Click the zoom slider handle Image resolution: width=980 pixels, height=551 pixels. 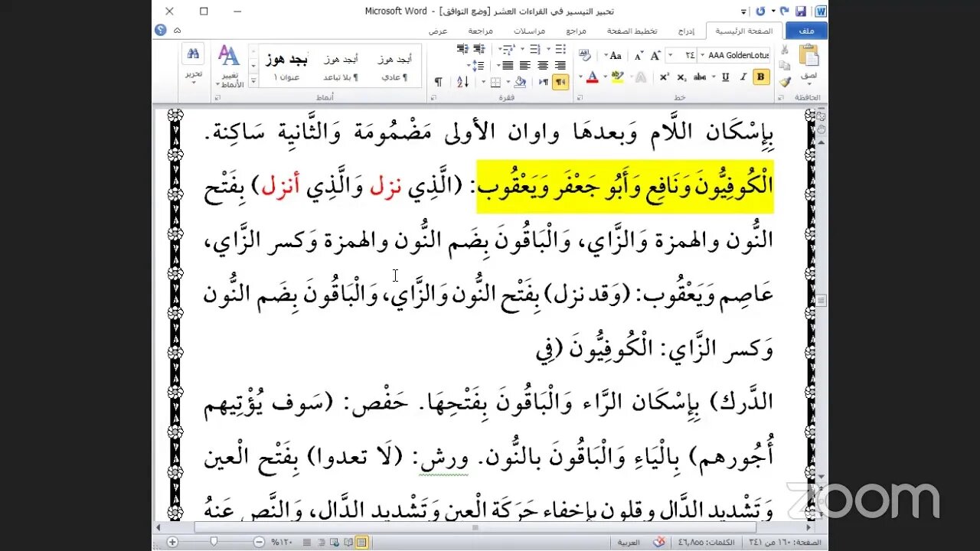pos(214,542)
